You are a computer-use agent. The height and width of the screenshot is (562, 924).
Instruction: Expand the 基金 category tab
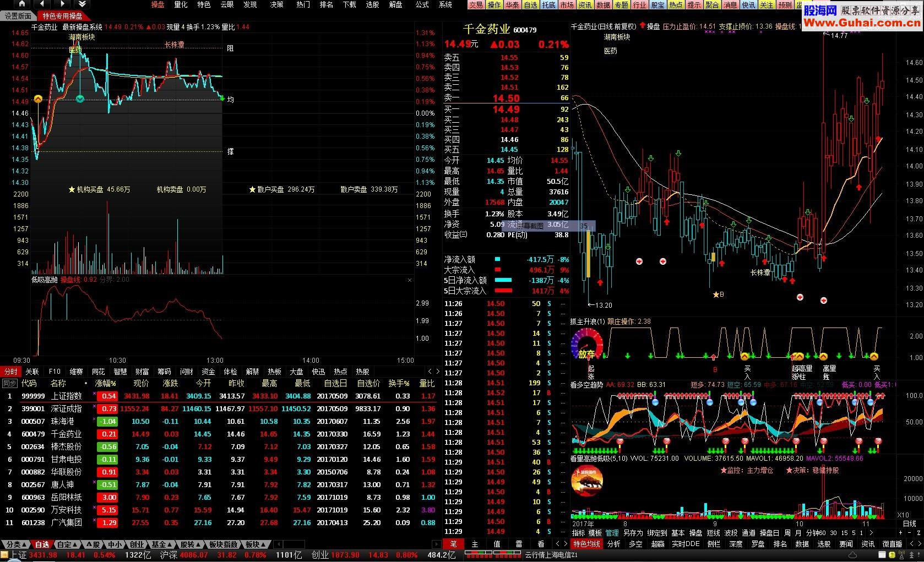160,544
